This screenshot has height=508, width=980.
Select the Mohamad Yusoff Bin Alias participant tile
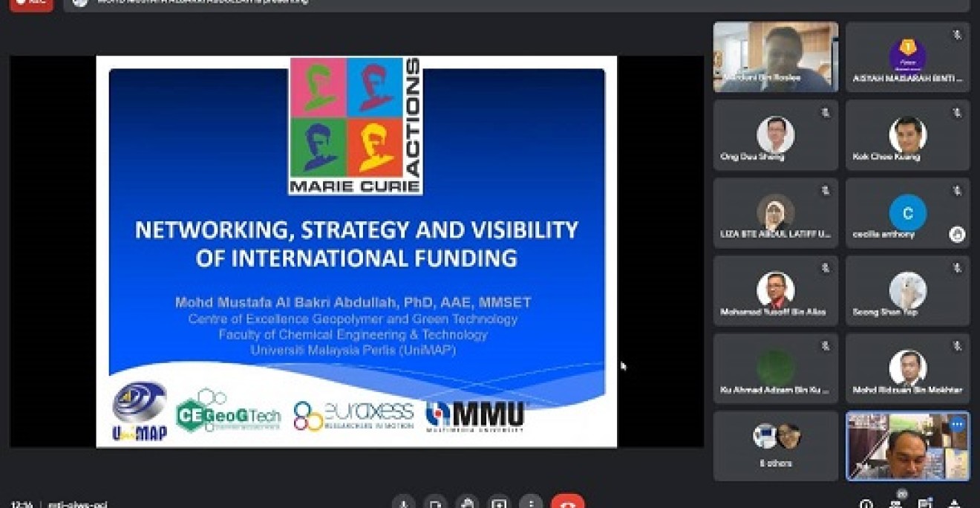pyautogui.click(x=775, y=290)
